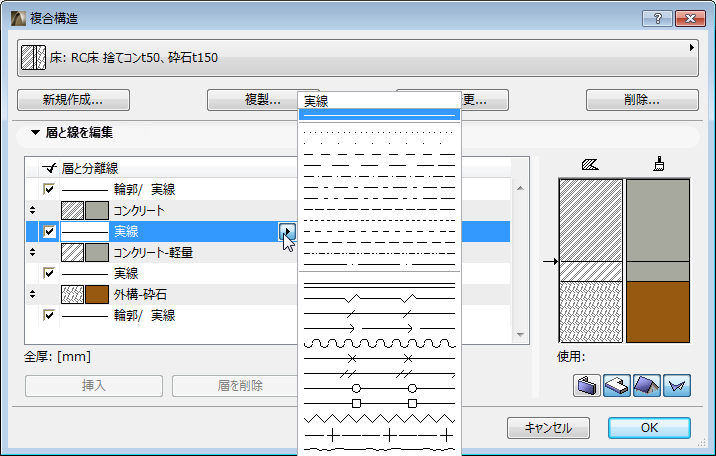
Task: Click the layer list scroll down arrow
Action: click(520, 335)
